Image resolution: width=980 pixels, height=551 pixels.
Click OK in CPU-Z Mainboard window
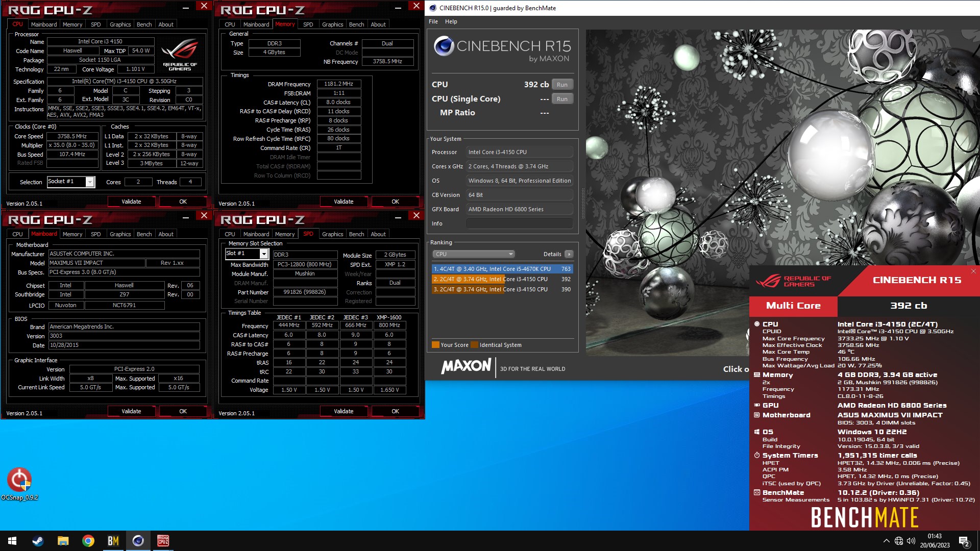(183, 411)
